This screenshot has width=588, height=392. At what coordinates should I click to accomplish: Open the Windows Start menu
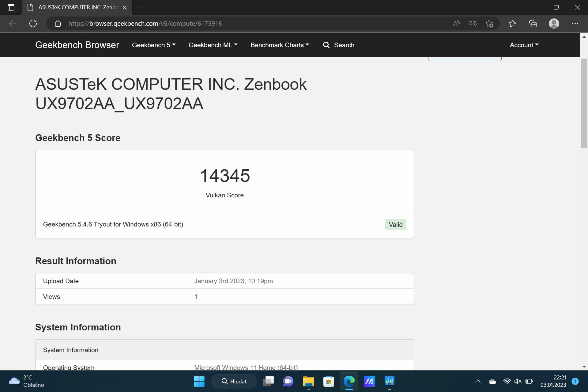pos(199,381)
